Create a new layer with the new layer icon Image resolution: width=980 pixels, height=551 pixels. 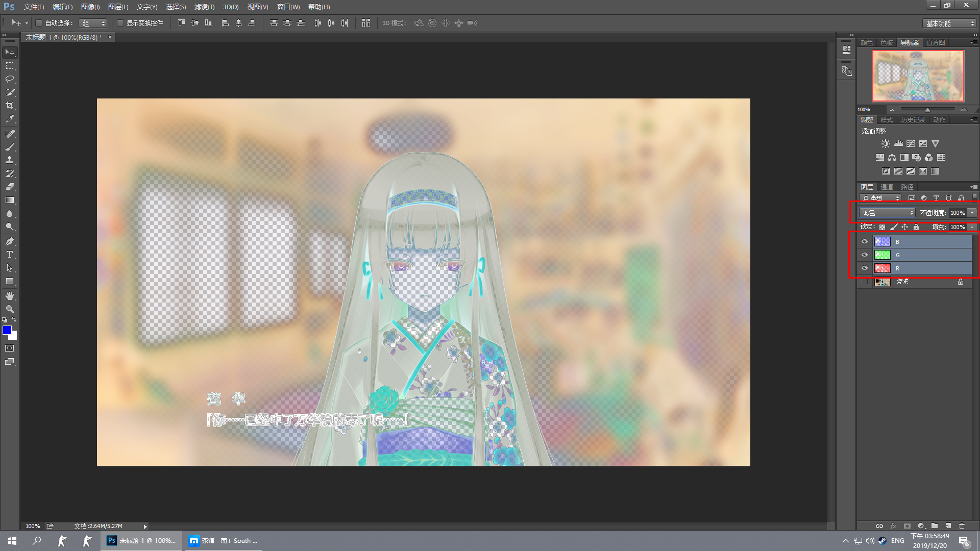[x=948, y=525]
